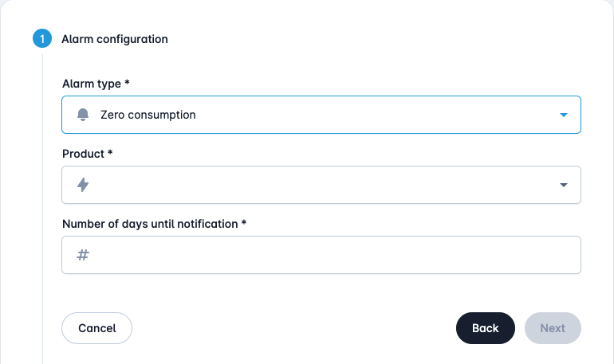Open the empty Product select field
The height and width of the screenshot is (364, 614).
(x=321, y=185)
